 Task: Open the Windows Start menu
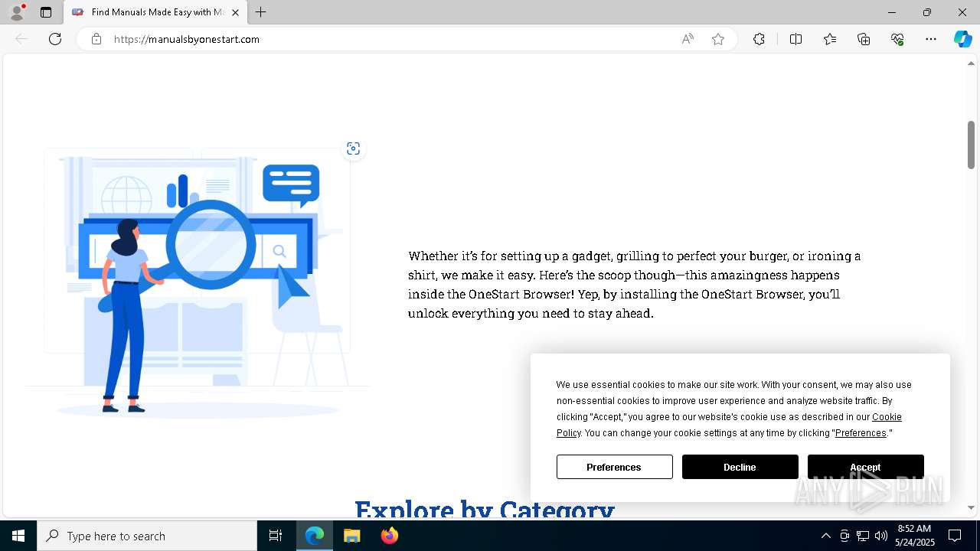pos(18,536)
